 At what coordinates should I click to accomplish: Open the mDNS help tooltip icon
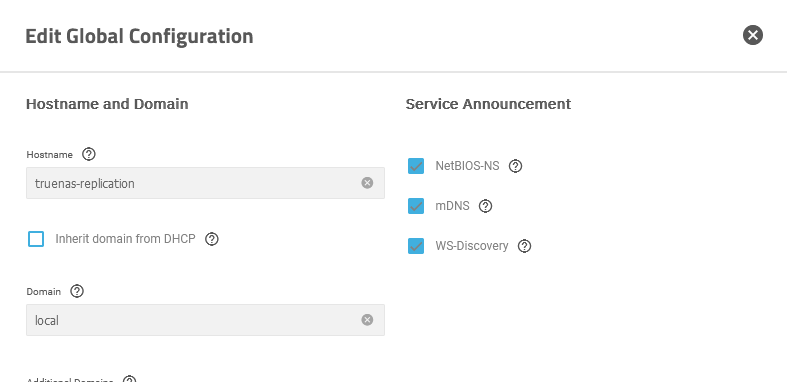(x=485, y=206)
